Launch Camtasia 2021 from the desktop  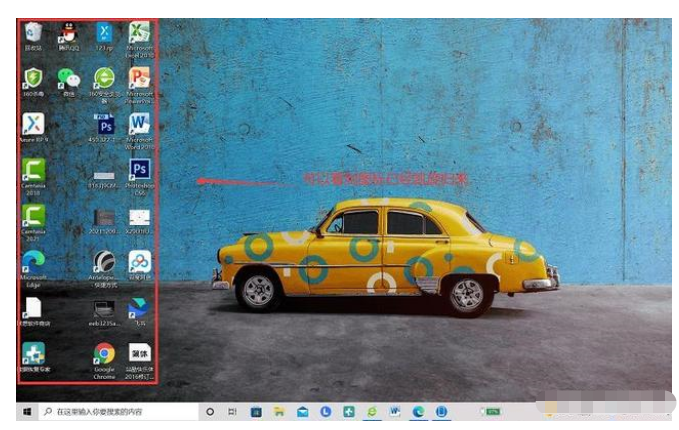click(33, 215)
